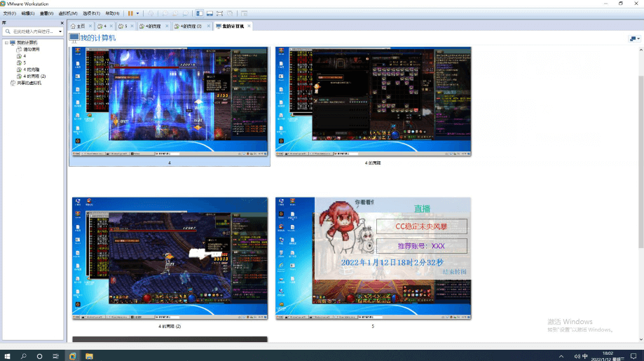Click the Send Ctrl+Alt+Del toolbar icon

(151, 13)
